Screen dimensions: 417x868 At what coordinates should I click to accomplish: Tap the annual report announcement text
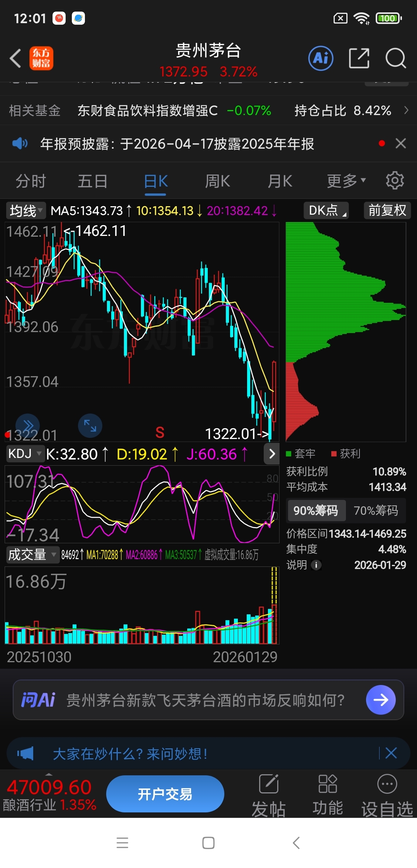tap(177, 144)
